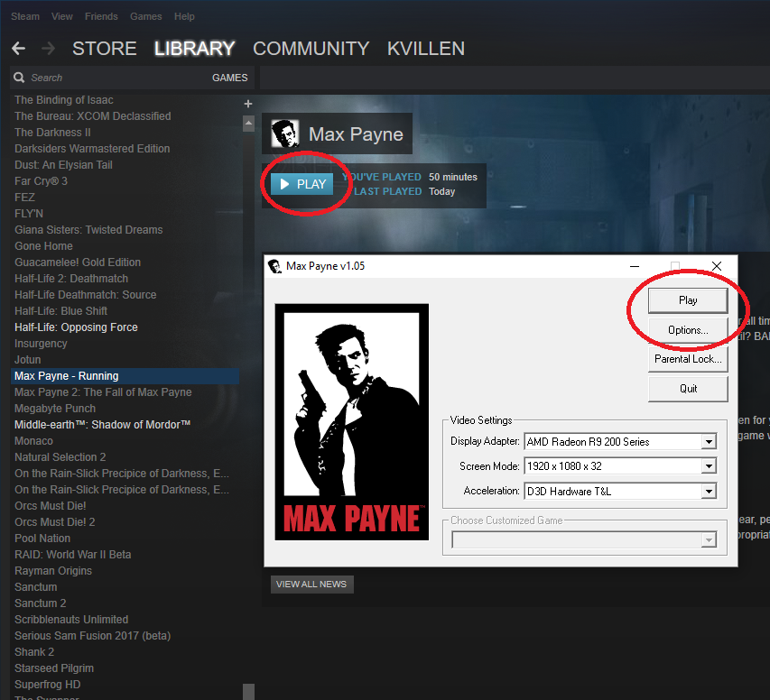The width and height of the screenshot is (770, 700).
Task: Click the search magnifier icon
Action: pos(19,78)
